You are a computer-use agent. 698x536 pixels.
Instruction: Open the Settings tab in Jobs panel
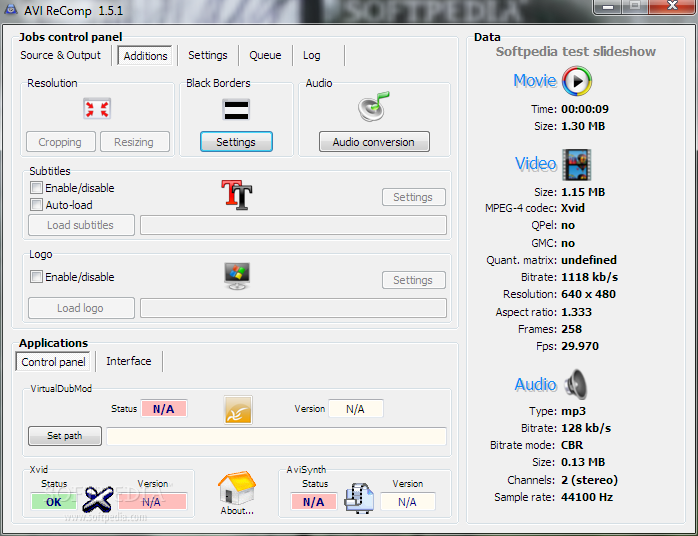(207, 55)
